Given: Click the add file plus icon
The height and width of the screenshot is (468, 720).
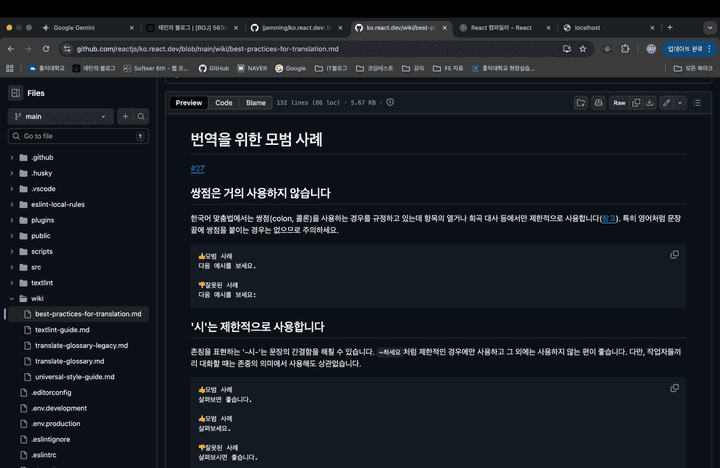Looking at the screenshot, I should click(125, 116).
